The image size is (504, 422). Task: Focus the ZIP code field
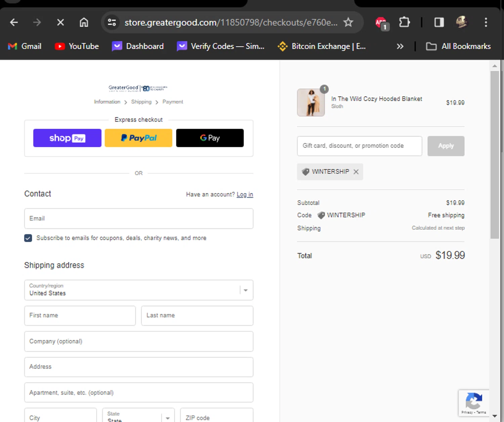217,415
